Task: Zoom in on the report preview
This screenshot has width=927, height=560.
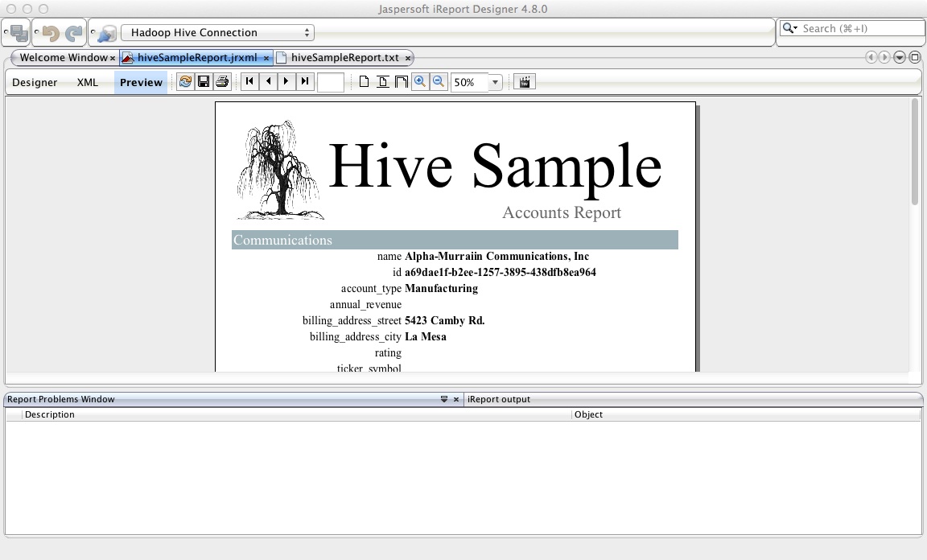Action: [420, 81]
